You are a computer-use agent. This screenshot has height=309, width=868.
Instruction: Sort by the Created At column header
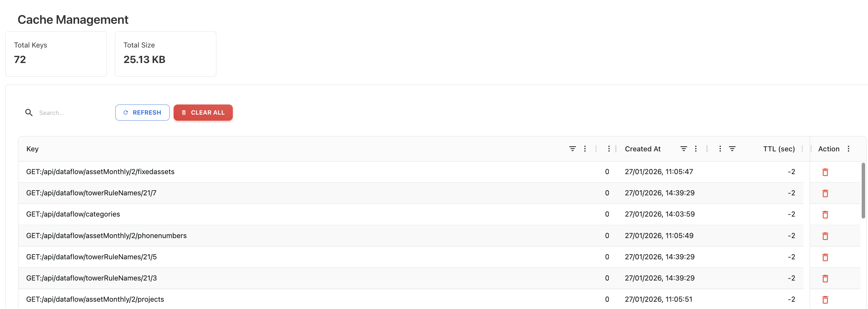pyautogui.click(x=642, y=149)
